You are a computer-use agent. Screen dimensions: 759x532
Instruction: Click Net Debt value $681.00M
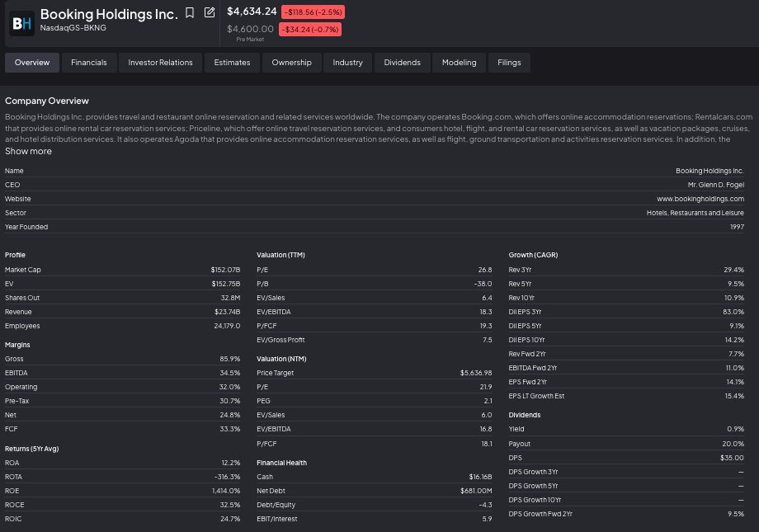(x=476, y=491)
